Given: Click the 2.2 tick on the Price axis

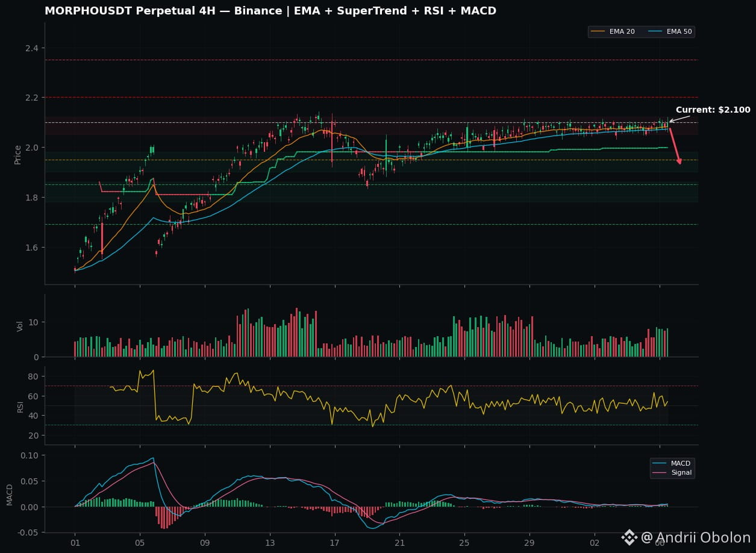Looking at the screenshot, I should point(31,98).
